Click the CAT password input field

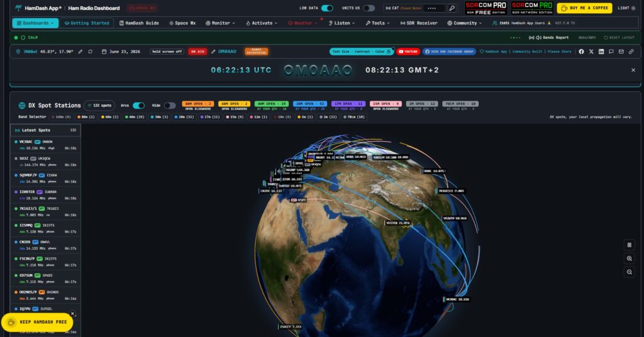(435, 8)
